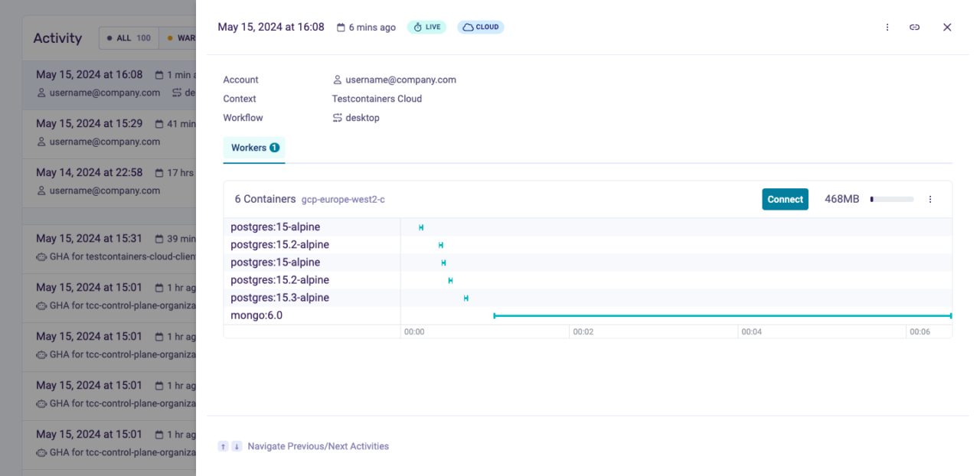Image resolution: width=980 pixels, height=476 pixels.
Task: Toggle the LIVE status badge
Action: (426, 27)
